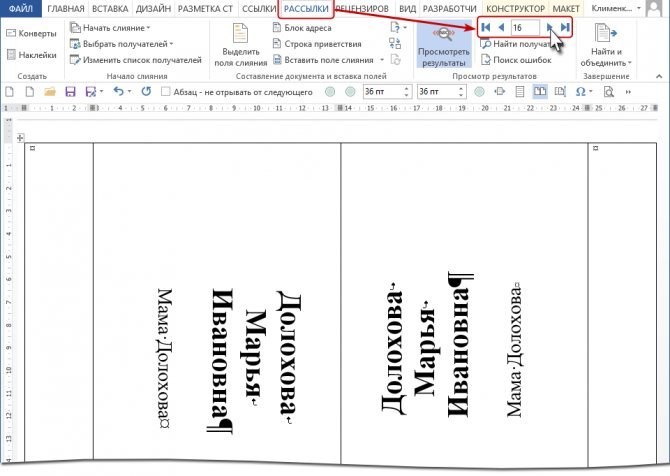Click the redo/repeat circular arrow icon
The width and height of the screenshot is (670, 476).
coord(146,92)
